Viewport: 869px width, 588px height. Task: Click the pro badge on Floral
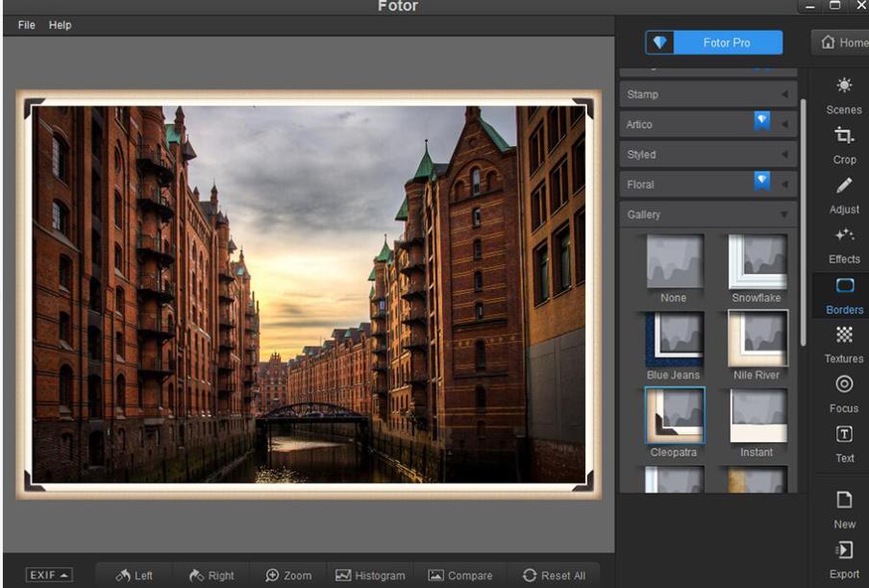tap(762, 181)
